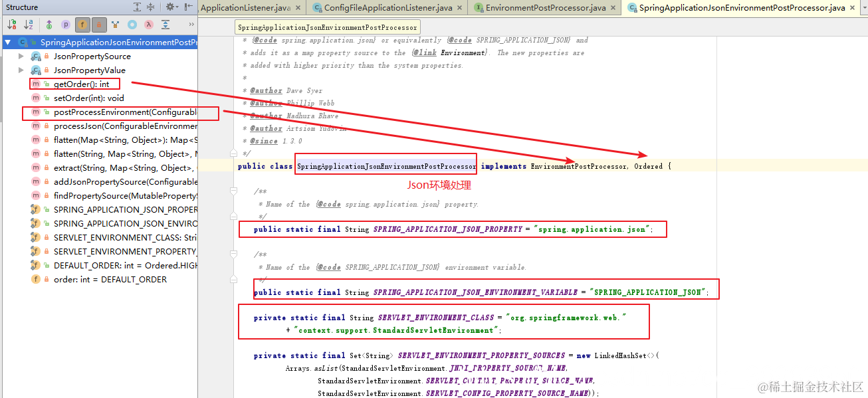Screen dimensions: 868x398
Task: Toggle Autoscroll to Source icon
Action: (165, 25)
